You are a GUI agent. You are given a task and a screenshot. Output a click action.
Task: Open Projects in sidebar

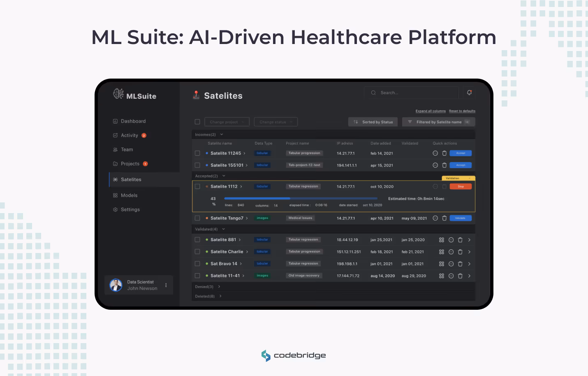(130, 164)
